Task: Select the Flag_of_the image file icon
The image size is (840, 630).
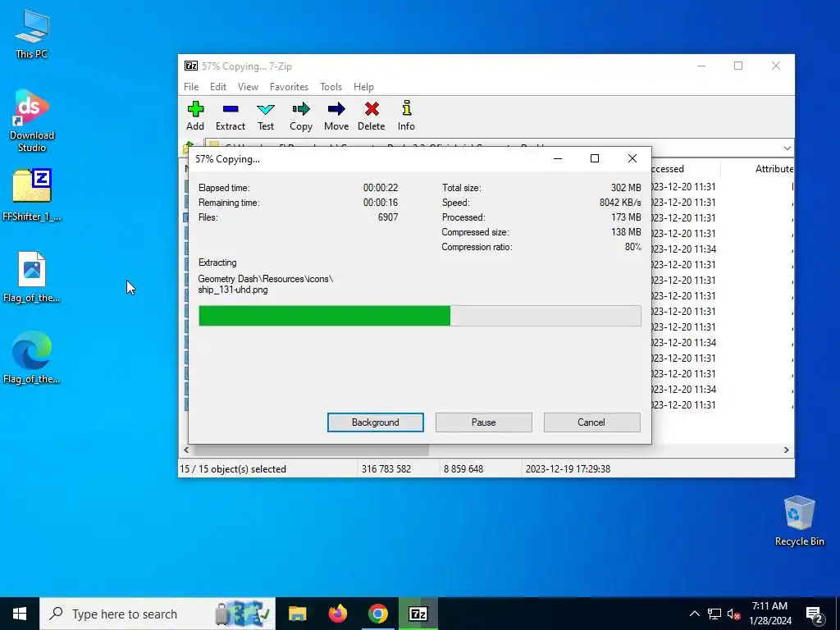Action: pos(32,277)
